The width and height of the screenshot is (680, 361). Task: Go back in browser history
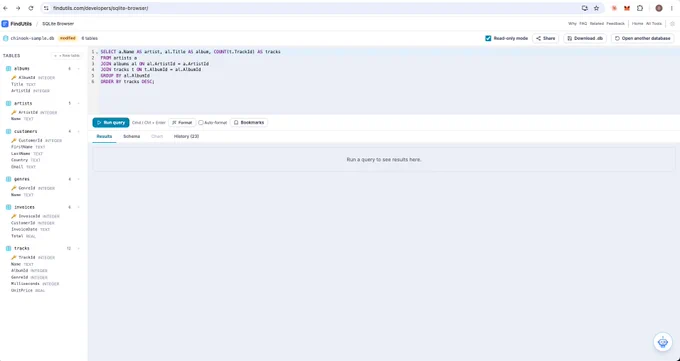pyautogui.click(x=5, y=8)
